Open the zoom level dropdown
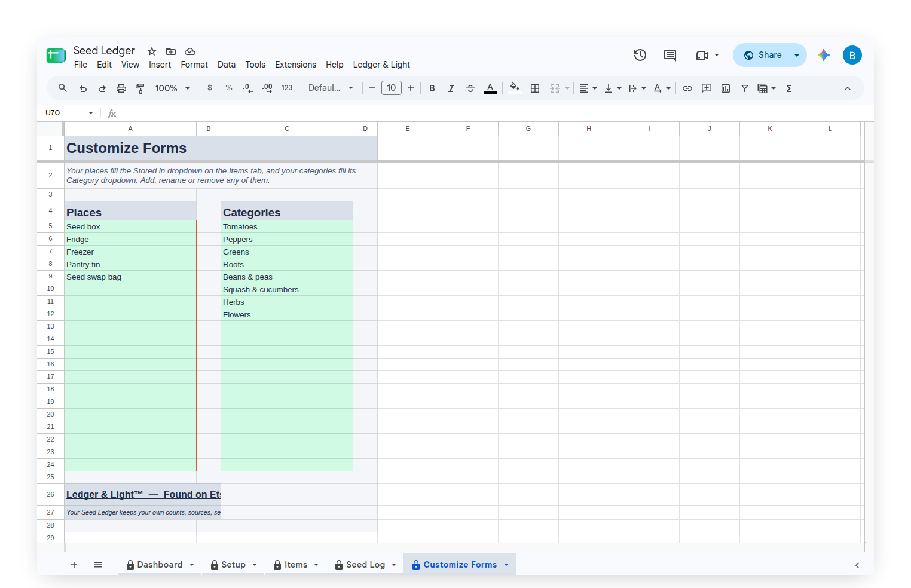Image resolution: width=911 pixels, height=588 pixels. point(173,88)
